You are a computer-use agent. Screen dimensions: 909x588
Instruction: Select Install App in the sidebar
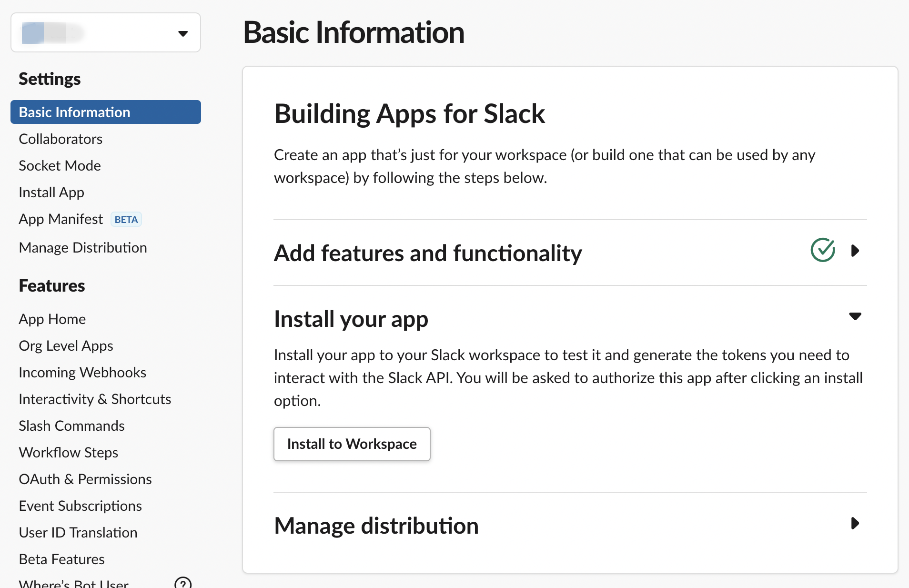click(x=51, y=193)
